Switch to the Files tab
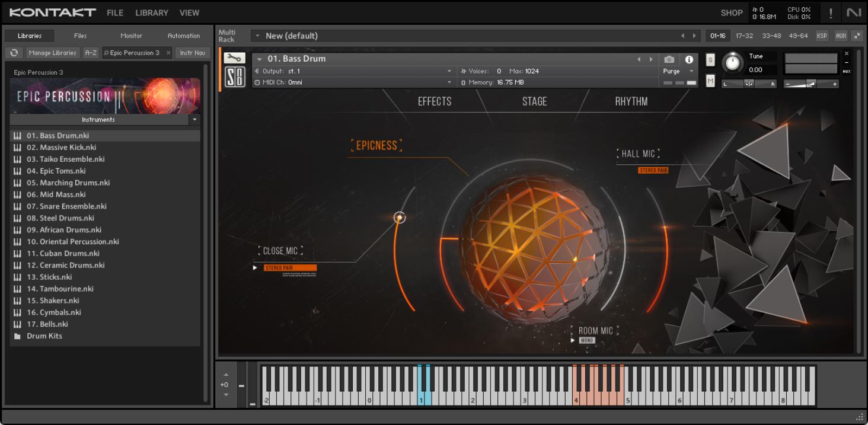 80,36
